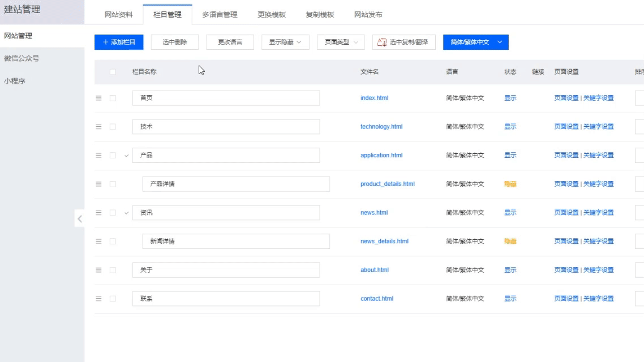Open 关键字设置 for the 首页 row
644x362 pixels.
[598, 98]
